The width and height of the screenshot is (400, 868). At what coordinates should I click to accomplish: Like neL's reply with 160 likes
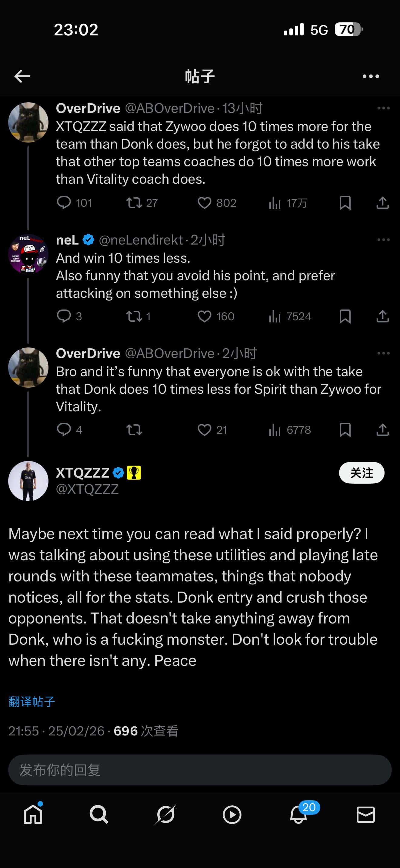tap(204, 316)
